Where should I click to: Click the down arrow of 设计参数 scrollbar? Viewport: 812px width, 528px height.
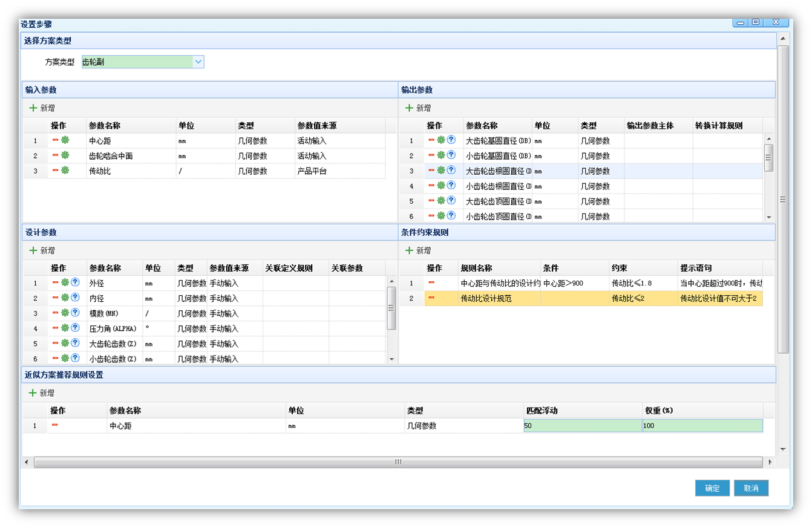(x=391, y=359)
